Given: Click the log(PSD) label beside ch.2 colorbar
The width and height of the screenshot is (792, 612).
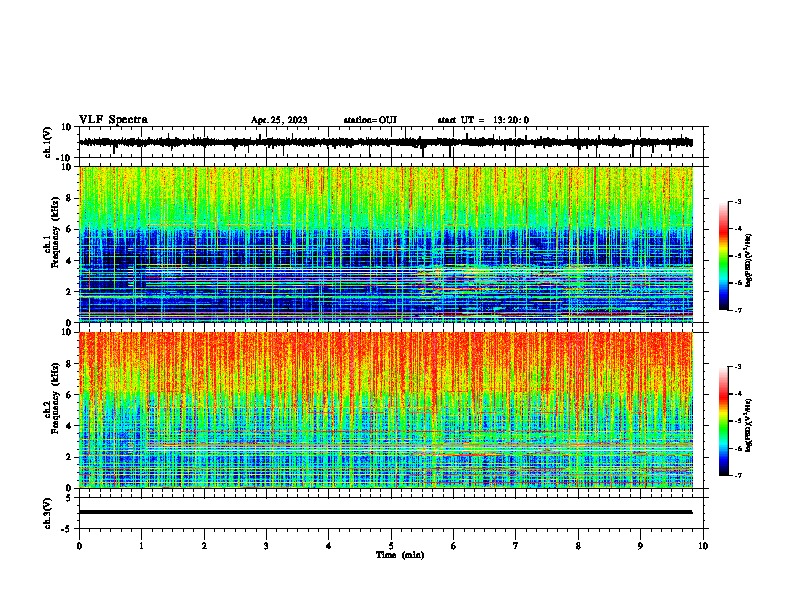Looking at the screenshot, I should point(748,425).
